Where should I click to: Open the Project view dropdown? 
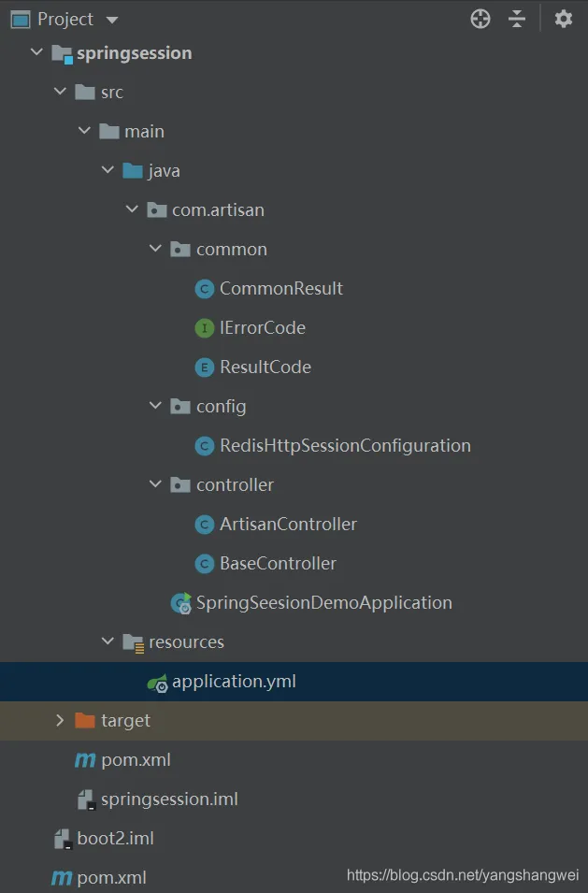coord(112,20)
